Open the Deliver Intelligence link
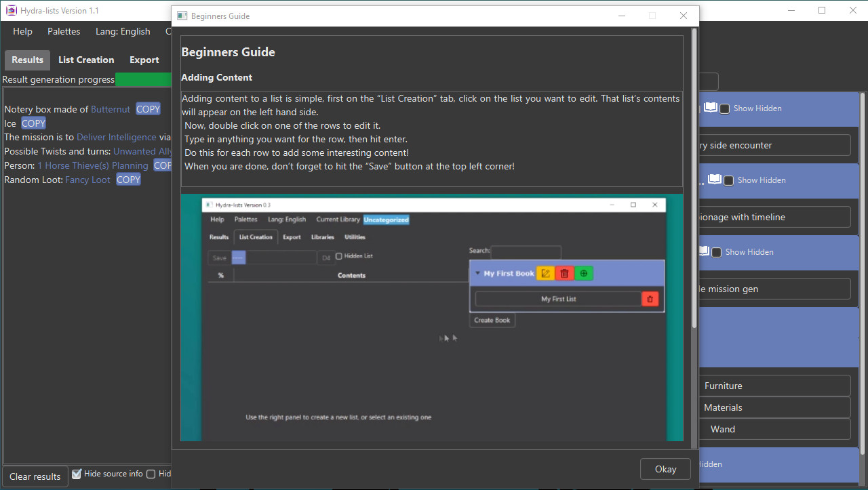Image resolution: width=868 pixels, height=490 pixels. [116, 137]
